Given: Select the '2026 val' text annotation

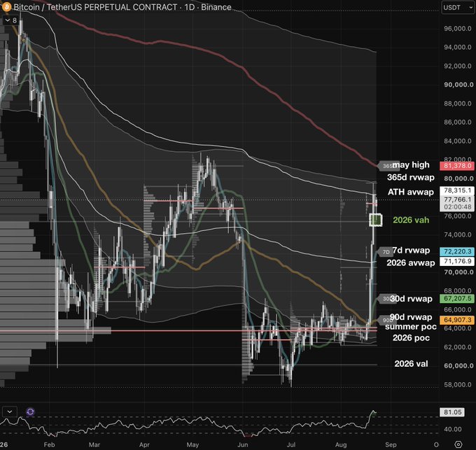Looking at the screenshot, I should point(411,363).
